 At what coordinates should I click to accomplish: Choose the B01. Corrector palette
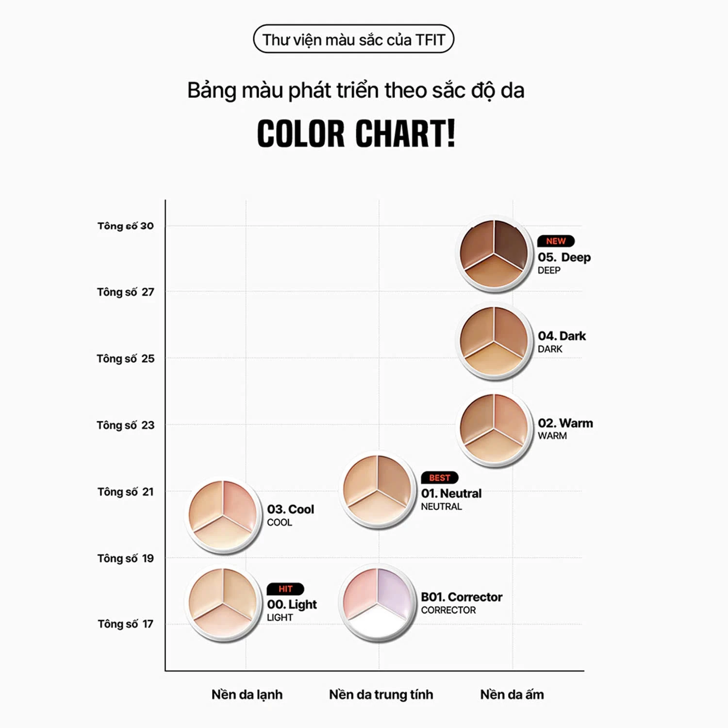[x=377, y=603]
